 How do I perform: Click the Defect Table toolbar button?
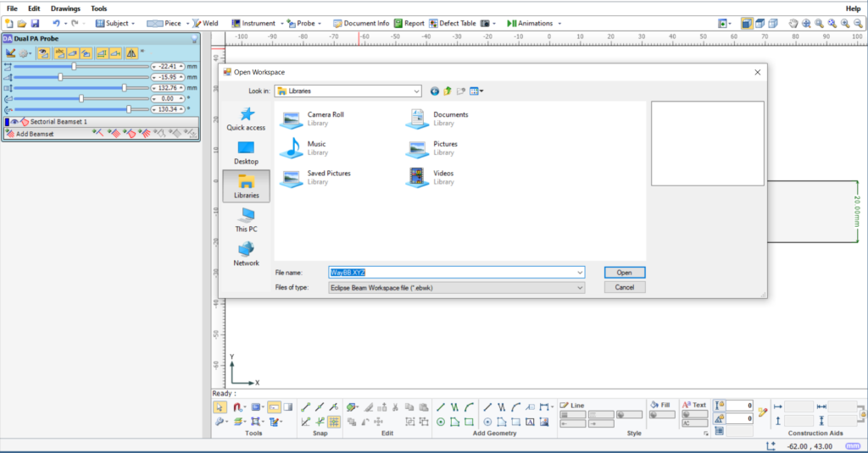click(453, 23)
